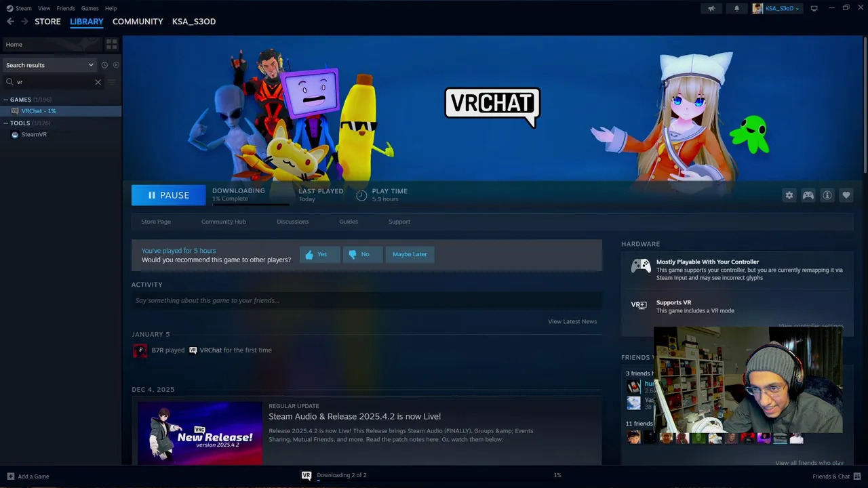868x488 pixels.
Task: Click B7R's avatar in activity feed
Action: coord(140,350)
